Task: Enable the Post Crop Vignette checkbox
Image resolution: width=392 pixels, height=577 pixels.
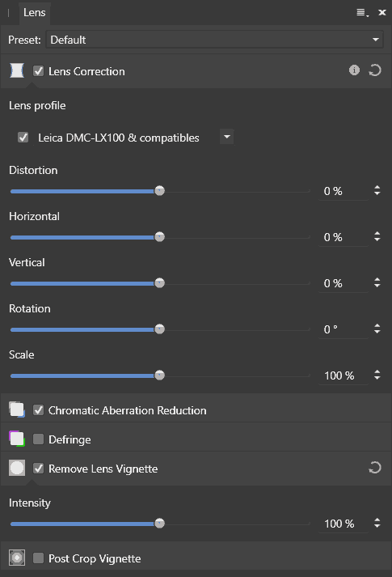Action: (x=39, y=558)
